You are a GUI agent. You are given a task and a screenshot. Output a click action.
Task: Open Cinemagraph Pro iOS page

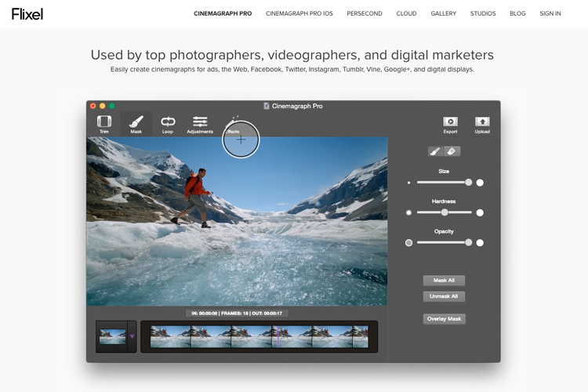299,13
